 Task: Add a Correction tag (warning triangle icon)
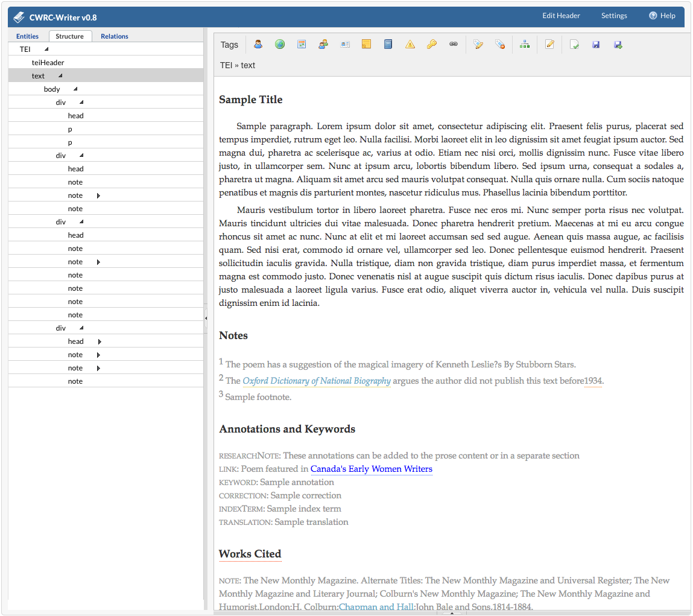point(410,44)
